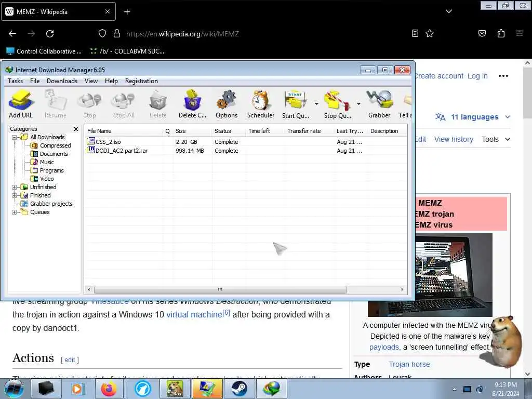Click the Start Queue icon
The height and width of the screenshot is (399, 532).
[296, 104]
